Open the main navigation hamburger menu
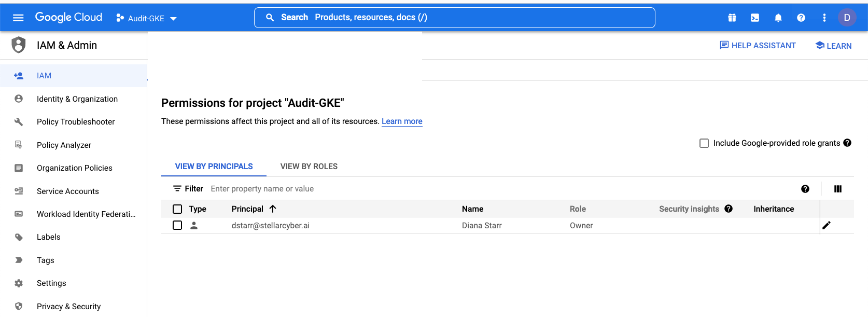Screen dimensions: 868x317 pyautogui.click(x=18, y=18)
